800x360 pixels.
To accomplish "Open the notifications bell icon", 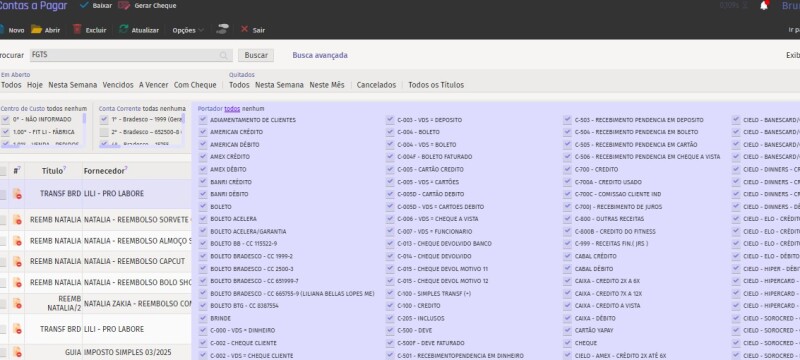I will tap(764, 6).
